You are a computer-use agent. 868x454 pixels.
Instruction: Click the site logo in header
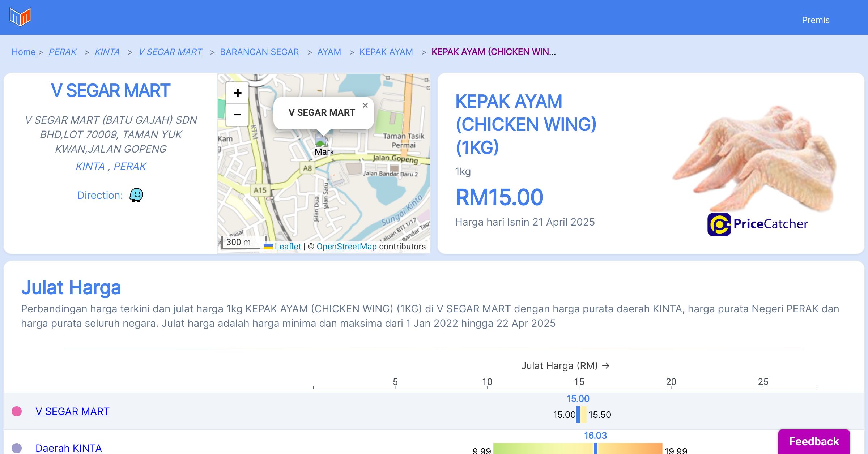click(x=20, y=17)
